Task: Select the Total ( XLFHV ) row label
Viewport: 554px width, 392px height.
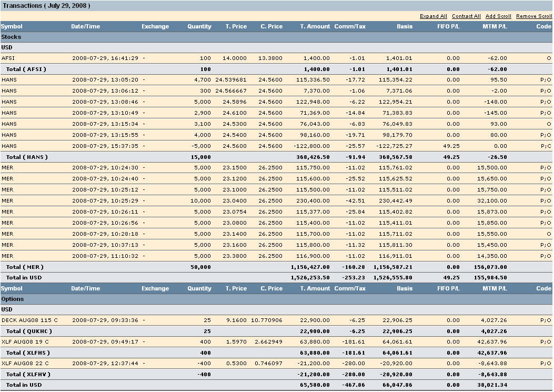Action: (28, 374)
